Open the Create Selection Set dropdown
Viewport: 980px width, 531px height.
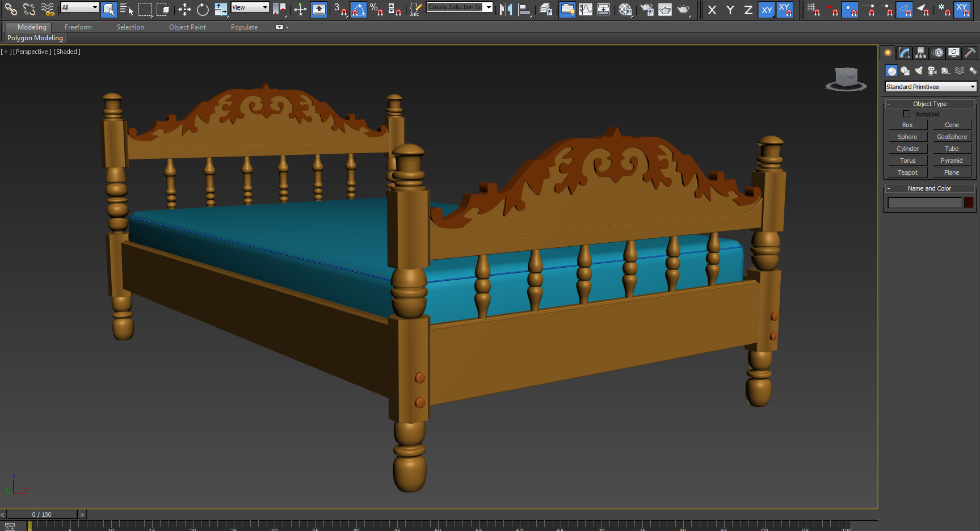click(460, 7)
